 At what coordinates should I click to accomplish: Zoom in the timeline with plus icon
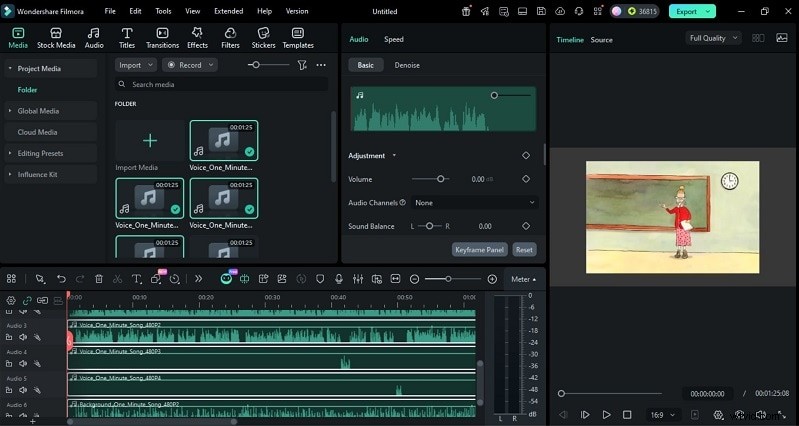[x=492, y=279]
